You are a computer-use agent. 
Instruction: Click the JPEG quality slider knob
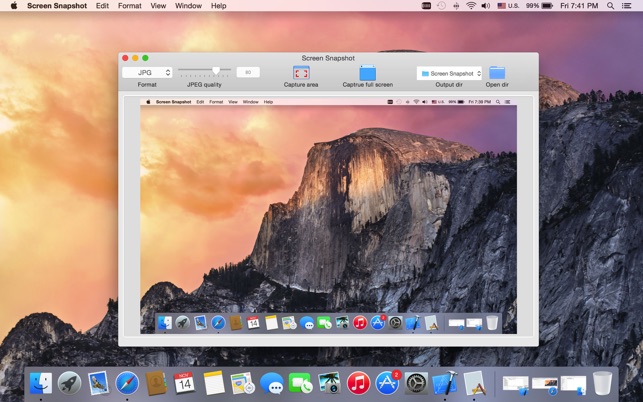tap(216, 71)
